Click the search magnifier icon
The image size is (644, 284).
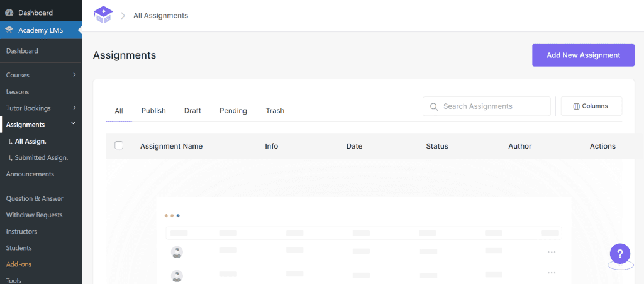tap(434, 106)
